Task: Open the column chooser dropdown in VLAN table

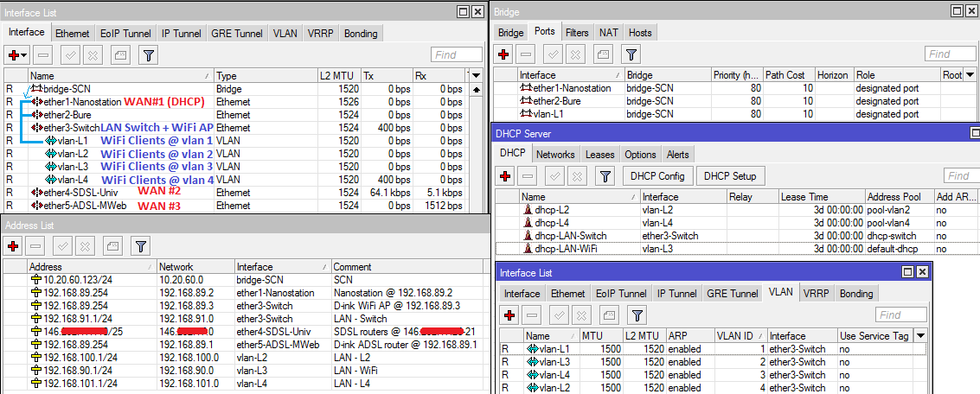Action: [x=920, y=336]
